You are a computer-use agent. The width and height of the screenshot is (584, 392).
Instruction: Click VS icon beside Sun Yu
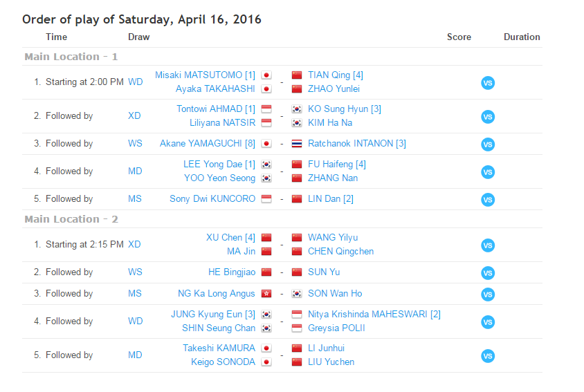click(488, 272)
